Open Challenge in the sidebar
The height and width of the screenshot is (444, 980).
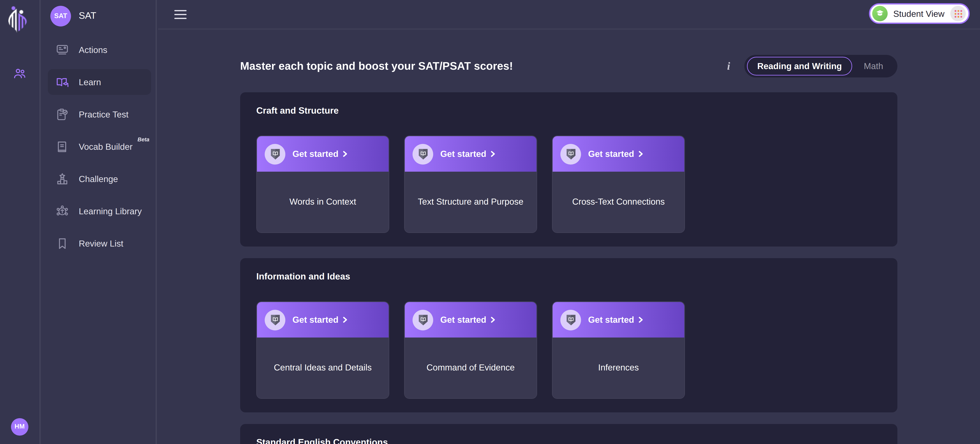(99, 179)
